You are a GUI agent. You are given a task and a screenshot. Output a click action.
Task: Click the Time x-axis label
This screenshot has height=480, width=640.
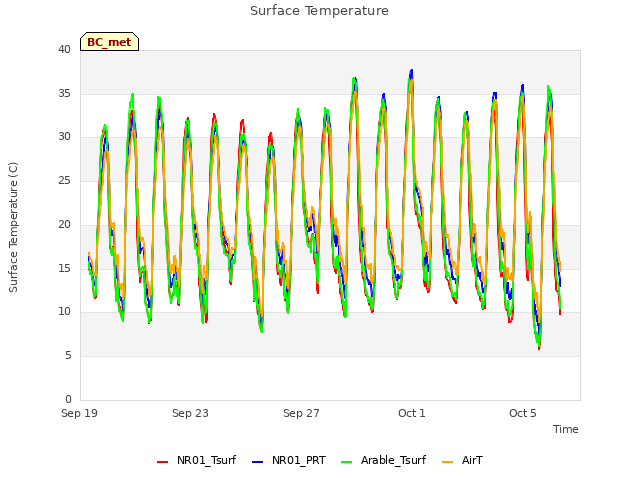[566, 429]
